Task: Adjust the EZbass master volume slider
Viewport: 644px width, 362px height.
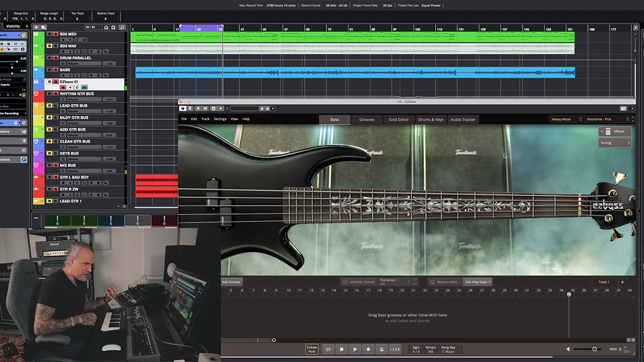Action: 587,349
